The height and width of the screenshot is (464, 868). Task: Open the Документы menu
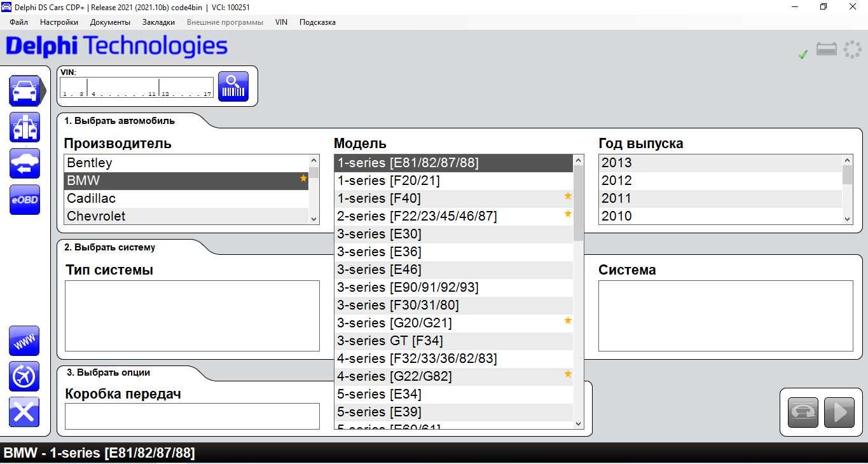[x=110, y=22]
